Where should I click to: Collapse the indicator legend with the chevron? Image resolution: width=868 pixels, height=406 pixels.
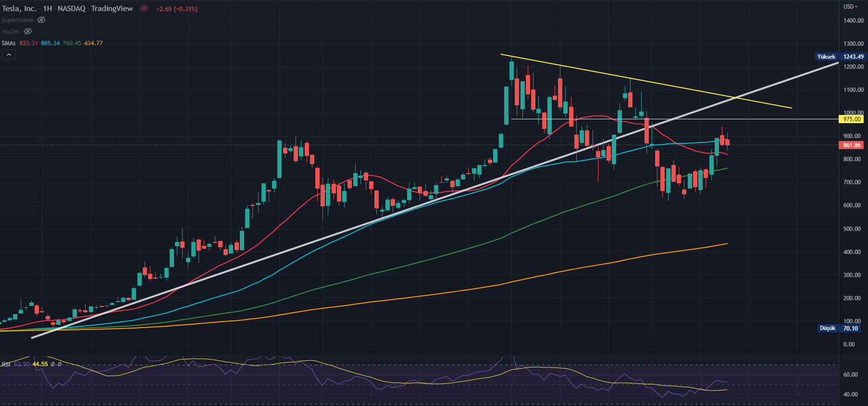click(x=9, y=55)
